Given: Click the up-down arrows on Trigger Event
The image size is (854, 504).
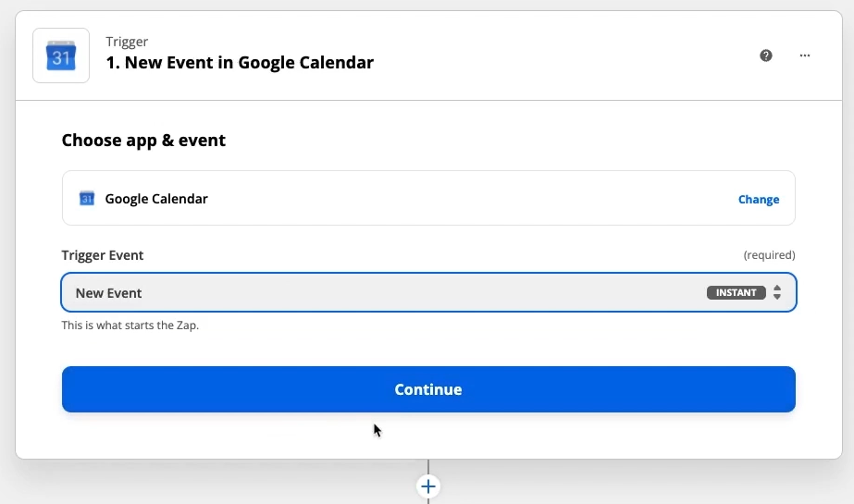Looking at the screenshot, I should pos(777,293).
